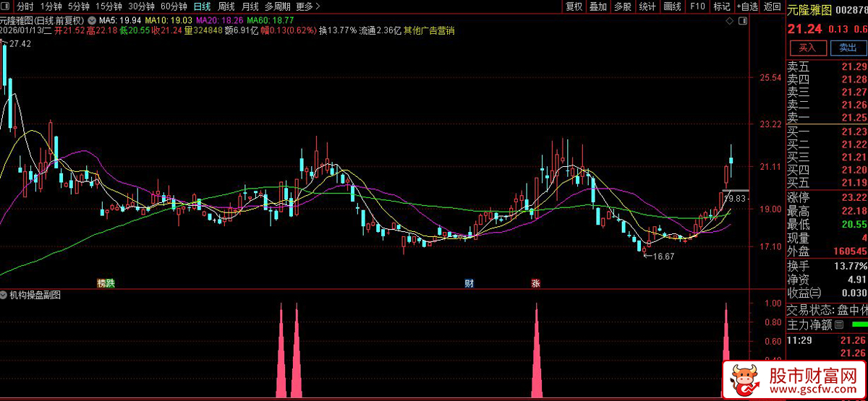Click the 净资 4.91 row
The width and height of the screenshot is (868, 401).
click(827, 279)
